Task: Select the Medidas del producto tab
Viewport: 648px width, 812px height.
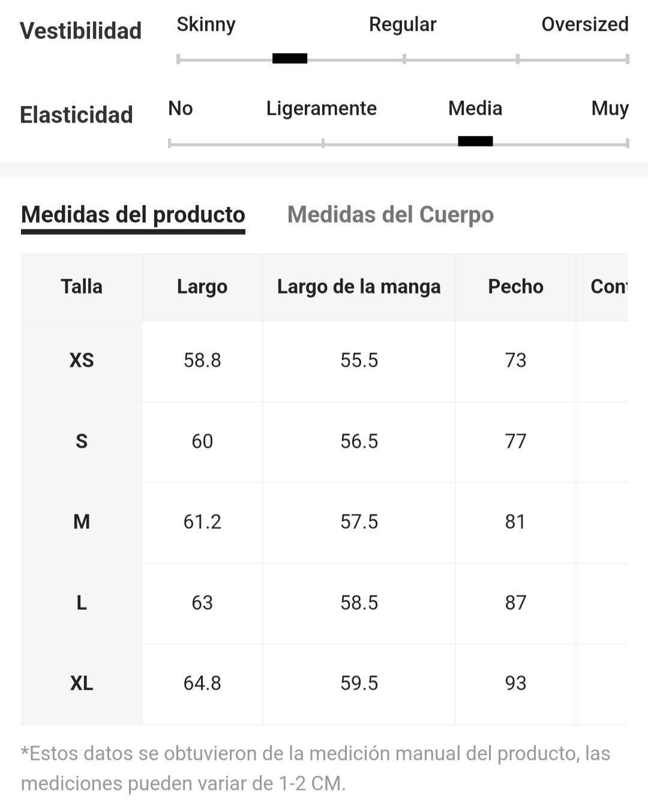Action: click(133, 214)
